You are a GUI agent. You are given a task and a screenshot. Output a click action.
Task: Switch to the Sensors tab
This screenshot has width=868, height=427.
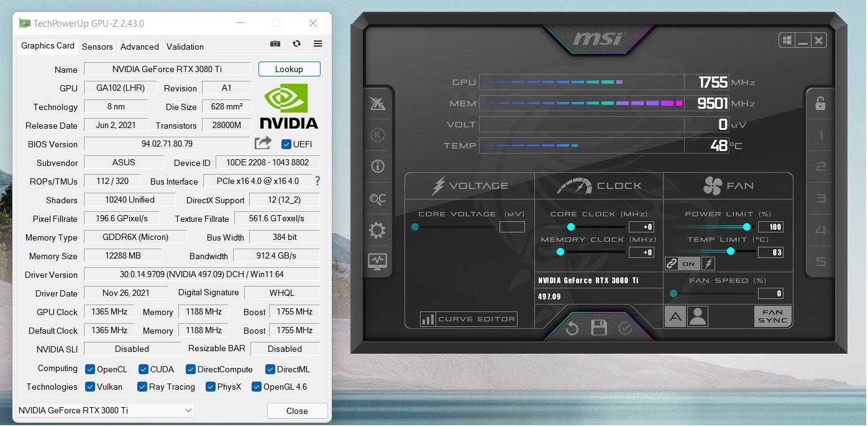pyautogui.click(x=98, y=47)
